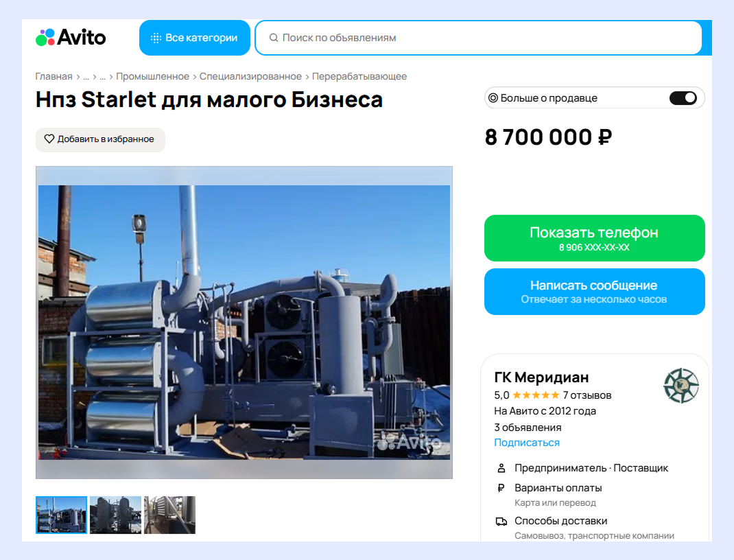The height and width of the screenshot is (560, 734).
Task: Open the Специализированное breadcrumb
Action: 250,76
